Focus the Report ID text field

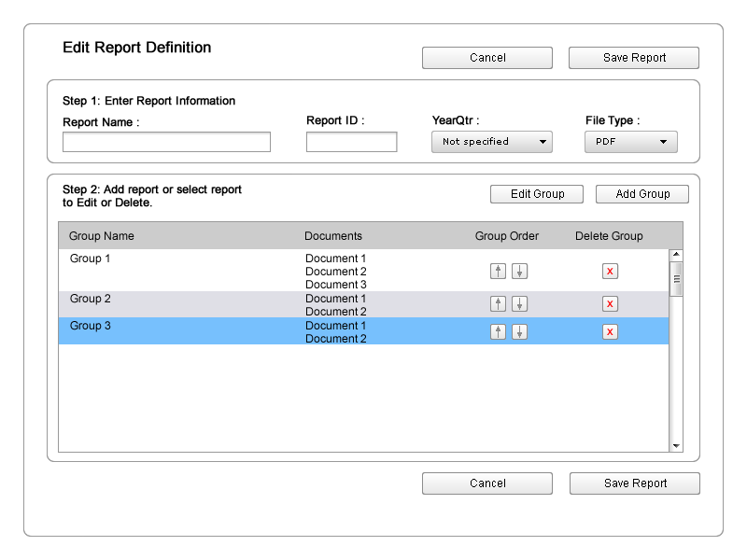click(x=351, y=142)
